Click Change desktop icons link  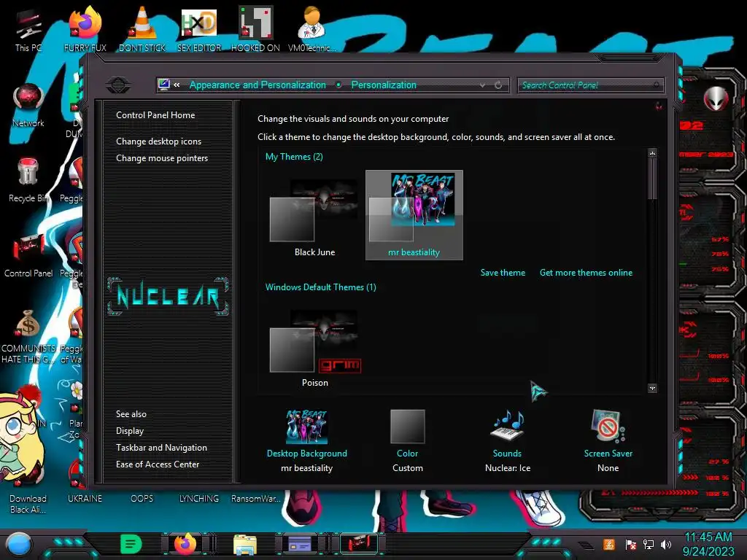coord(158,141)
